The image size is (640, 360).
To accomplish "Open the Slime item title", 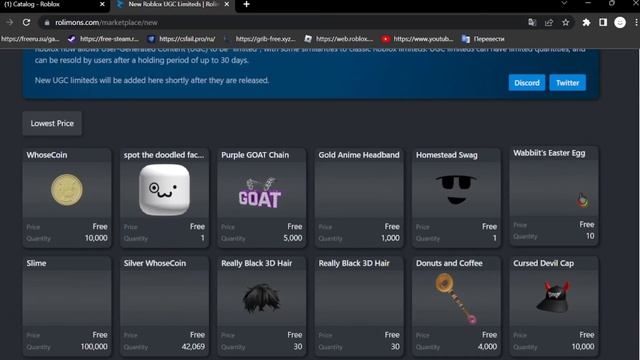I will click(36, 263).
